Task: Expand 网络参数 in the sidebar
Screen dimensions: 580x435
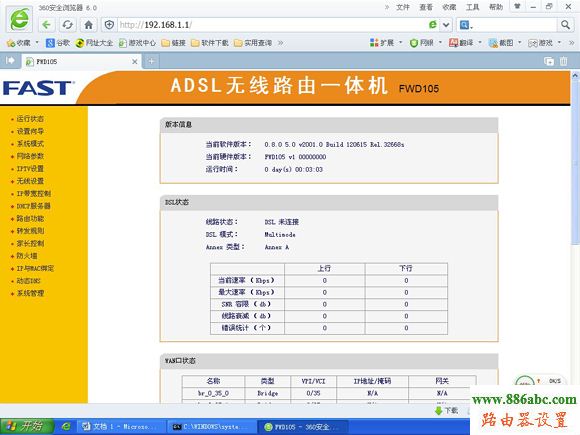Action: (x=30, y=156)
